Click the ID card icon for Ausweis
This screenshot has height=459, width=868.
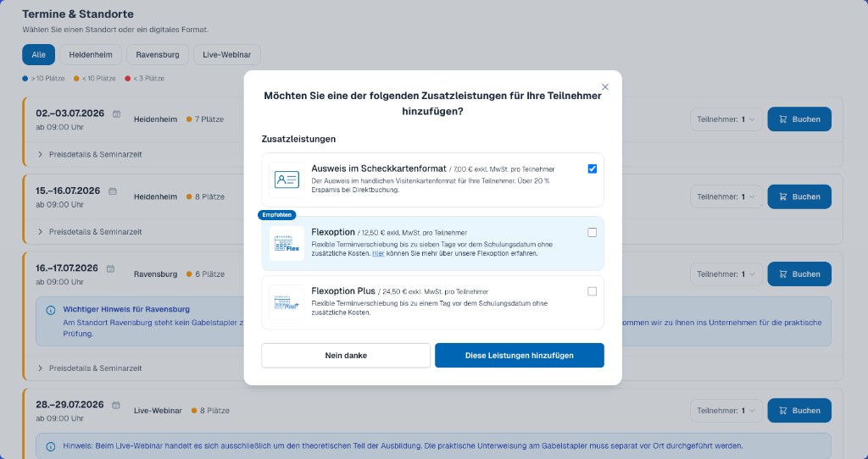287,180
